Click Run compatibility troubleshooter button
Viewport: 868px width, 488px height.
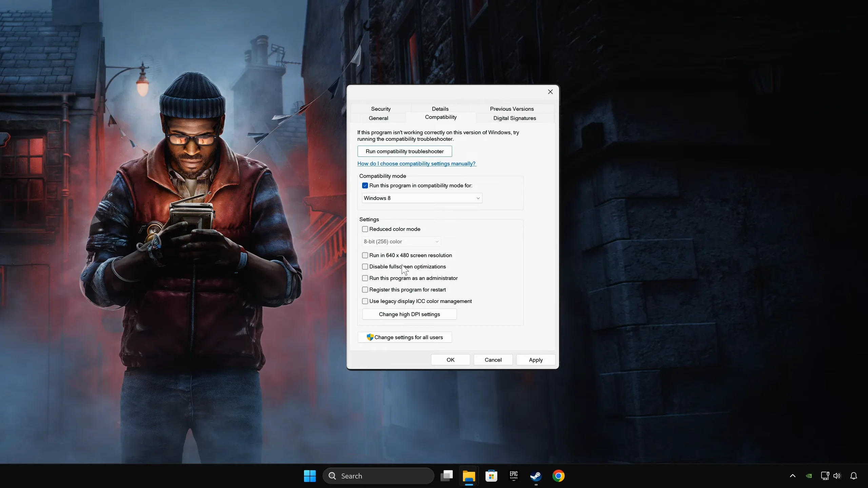(x=405, y=151)
